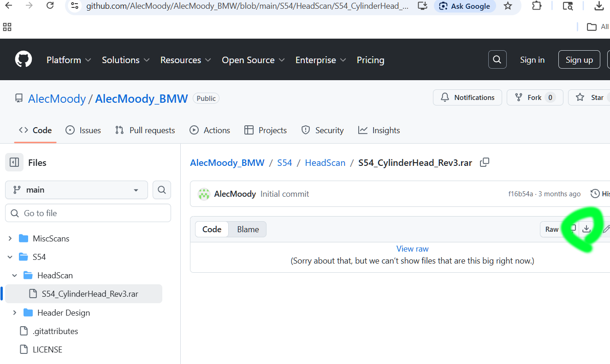Click the search-in-files magnifier beside branch selector

pyautogui.click(x=161, y=190)
